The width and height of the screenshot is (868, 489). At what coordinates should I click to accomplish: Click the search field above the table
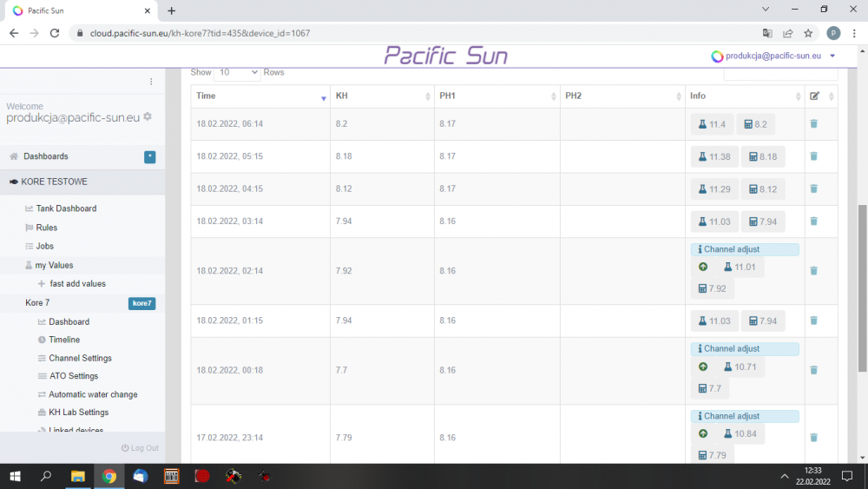point(780,74)
